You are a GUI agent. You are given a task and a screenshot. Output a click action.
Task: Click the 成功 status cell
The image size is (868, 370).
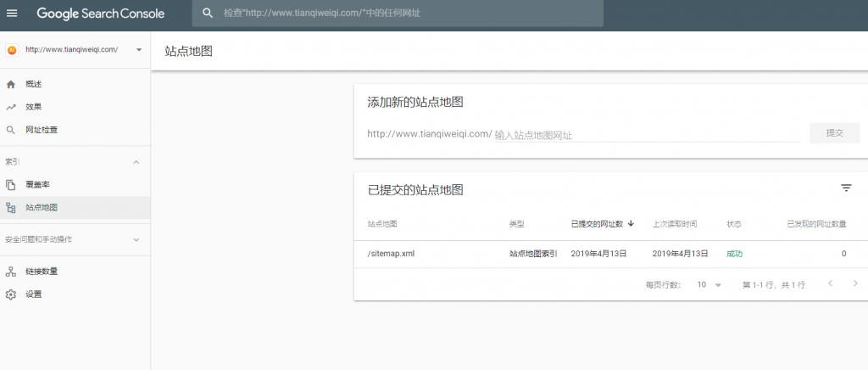[x=735, y=255]
